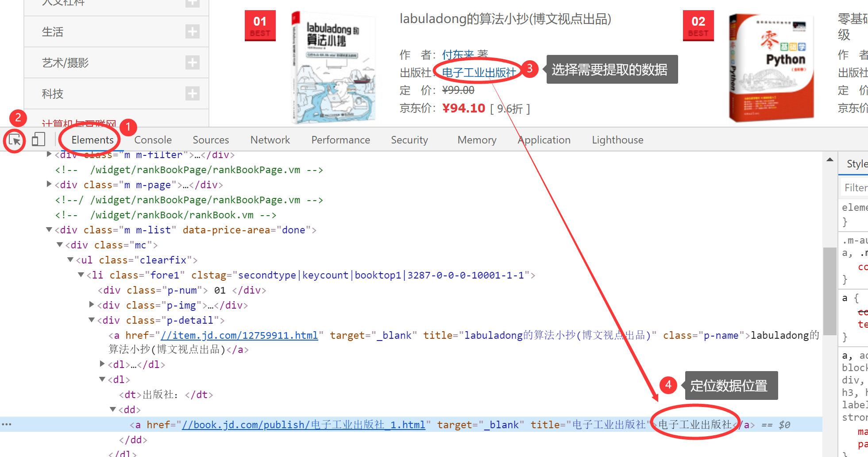Click the Python book cover image

[x=772, y=67]
